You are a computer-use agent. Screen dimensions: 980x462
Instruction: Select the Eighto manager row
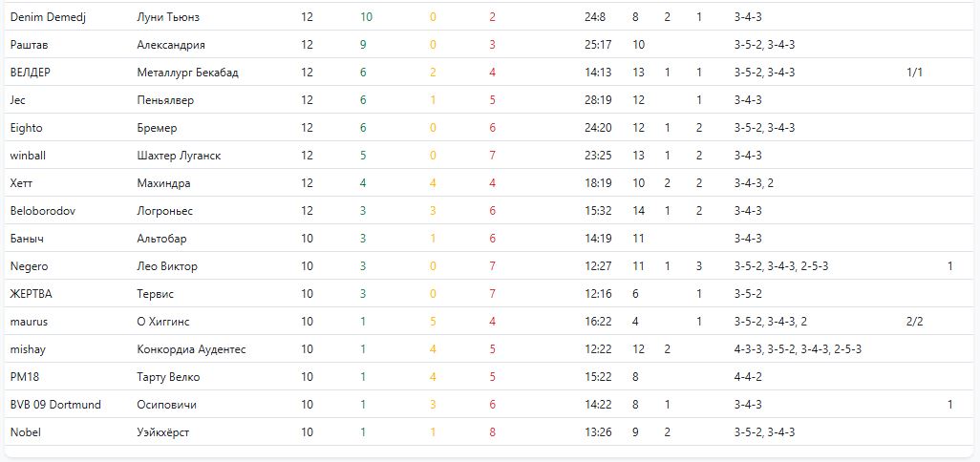tap(27, 128)
